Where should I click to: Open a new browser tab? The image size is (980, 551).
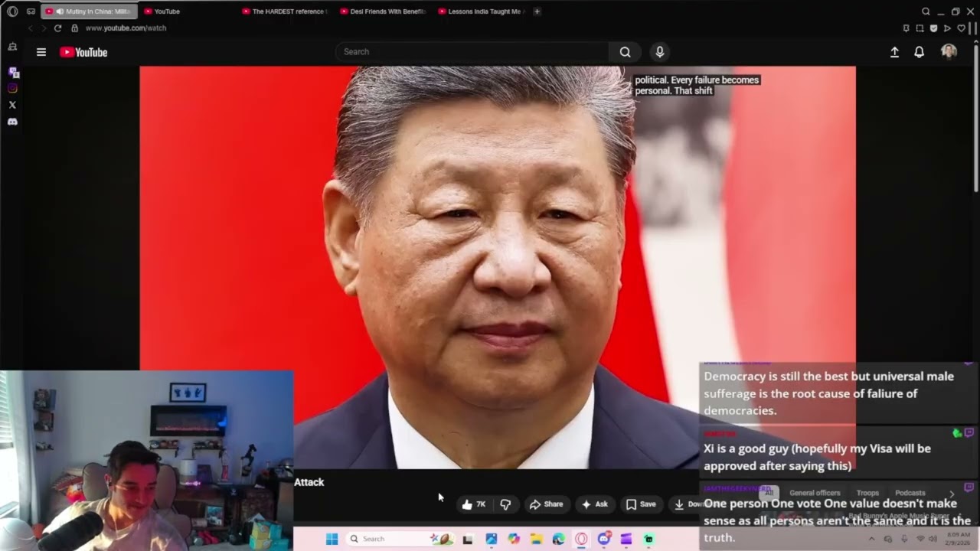(537, 11)
